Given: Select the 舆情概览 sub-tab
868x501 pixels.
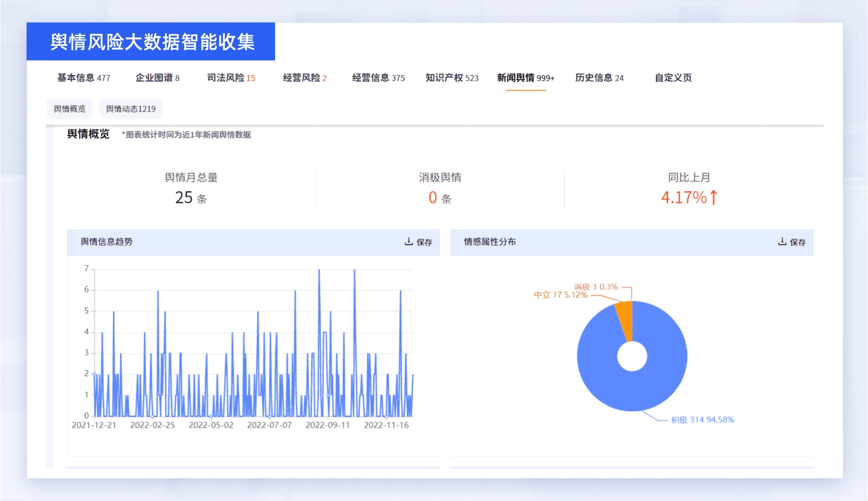Looking at the screenshot, I should click(70, 108).
